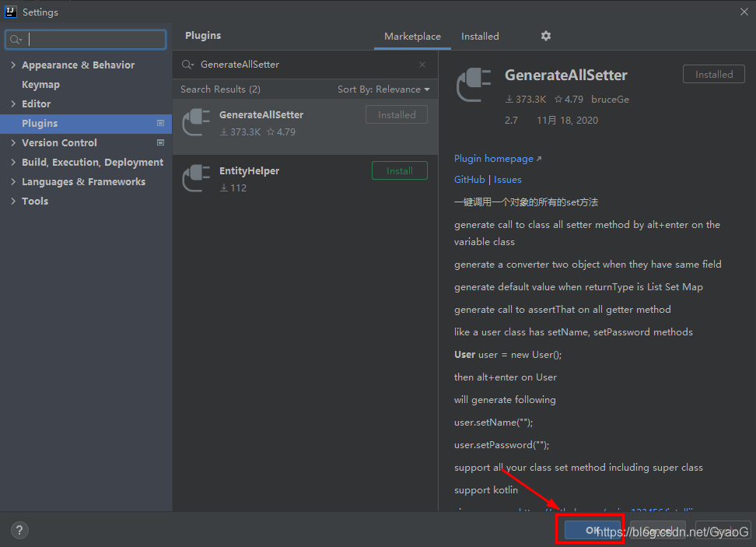The image size is (756, 547).
Task: Click the Search Results (2) label
Action: (220, 89)
